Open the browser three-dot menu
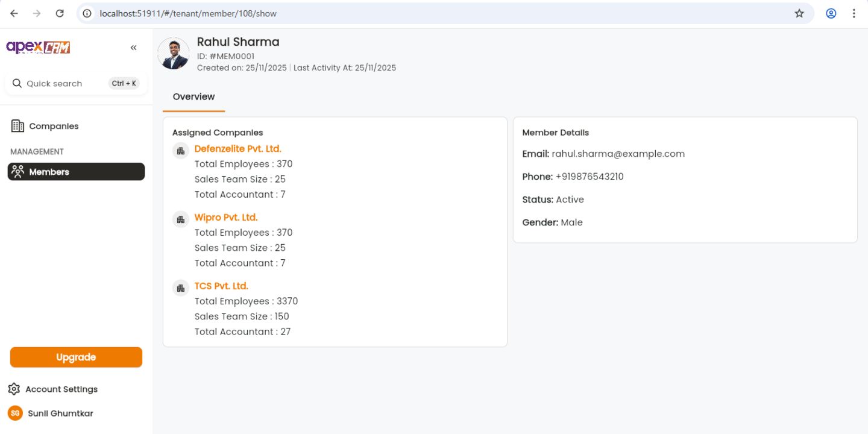 pos(854,13)
